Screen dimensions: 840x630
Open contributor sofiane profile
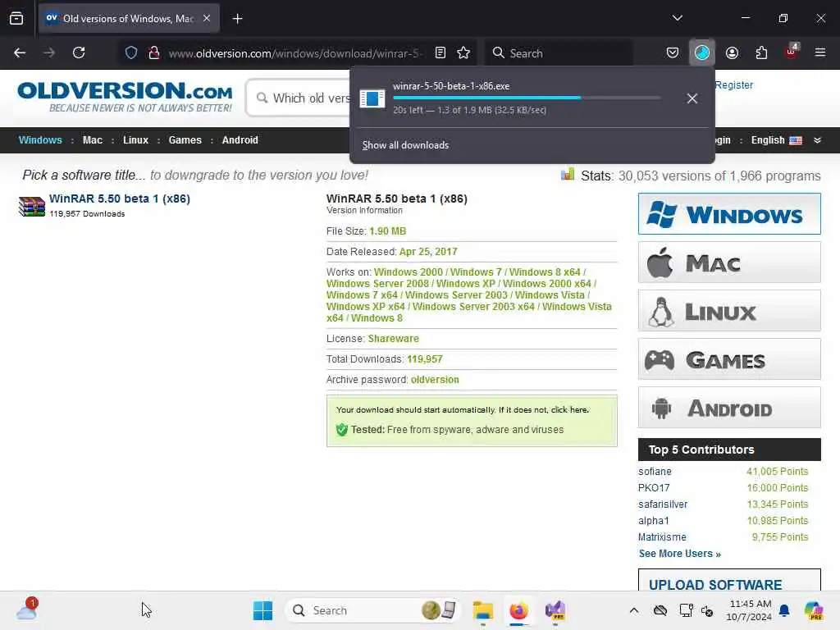click(655, 472)
